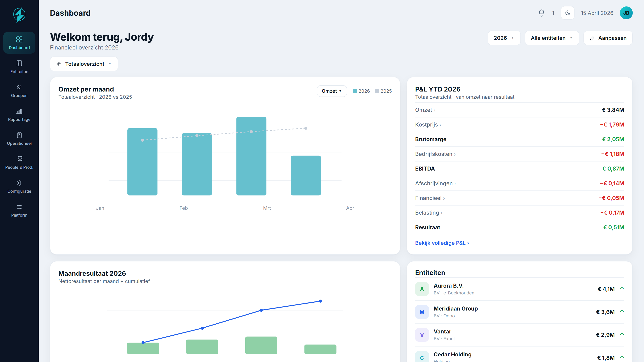
Task: Click the Aanpassen button
Action: point(608,38)
